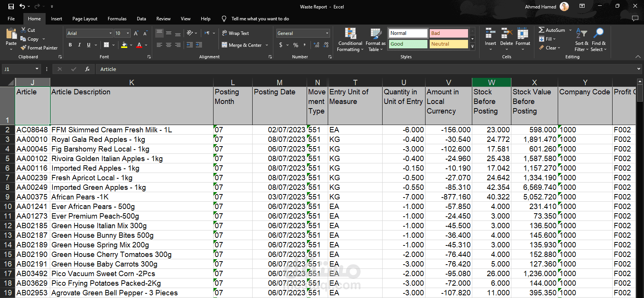Open the font size dropdown
644x298 pixels.
pyautogui.click(x=128, y=33)
